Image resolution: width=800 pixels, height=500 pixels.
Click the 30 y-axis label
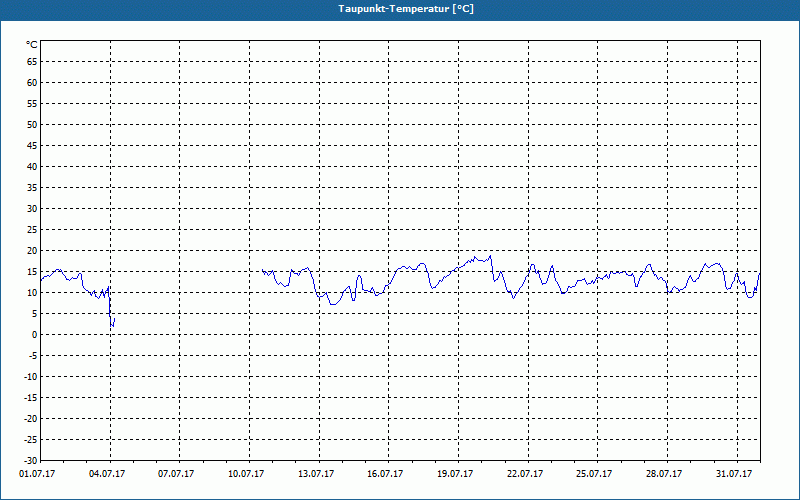tap(32, 209)
